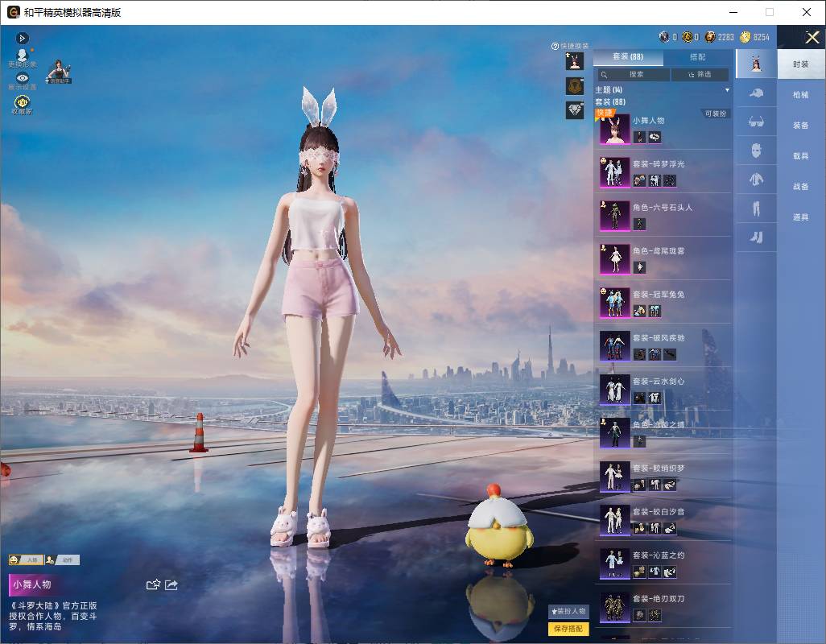
Task: Click the 快捷换装 help question mark
Action: tap(555, 47)
